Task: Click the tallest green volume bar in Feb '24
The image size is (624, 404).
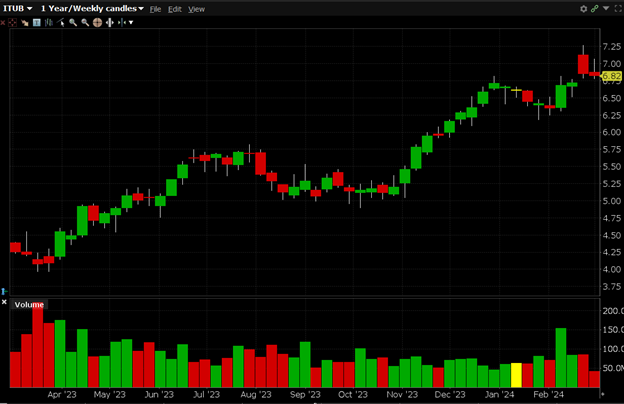Action: click(561, 357)
